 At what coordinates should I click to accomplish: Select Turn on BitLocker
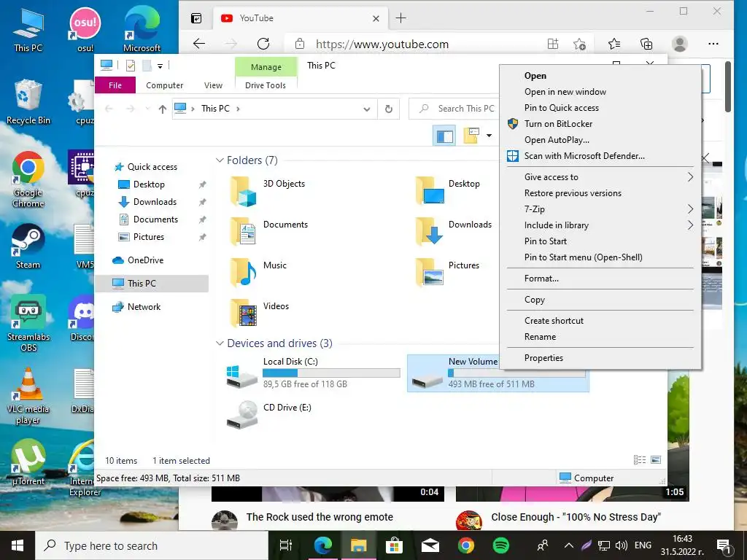pyautogui.click(x=600, y=124)
